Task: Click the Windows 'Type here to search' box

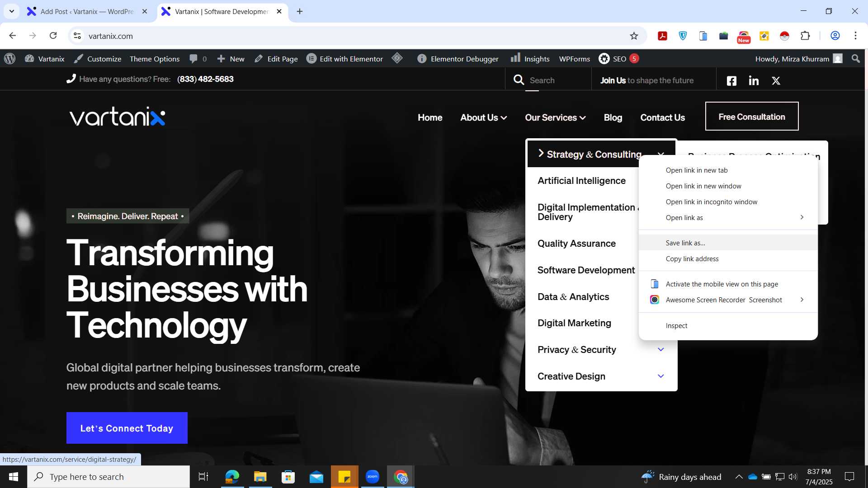Action: click(108, 477)
